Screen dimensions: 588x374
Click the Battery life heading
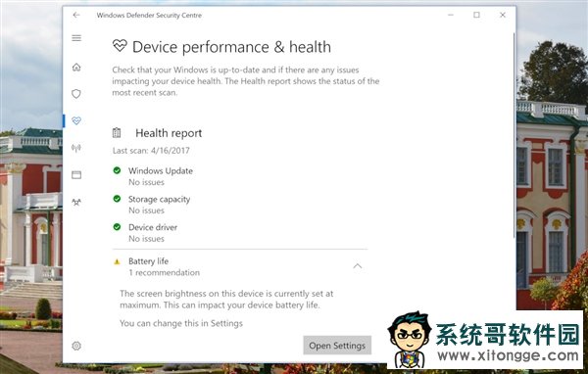tap(149, 261)
